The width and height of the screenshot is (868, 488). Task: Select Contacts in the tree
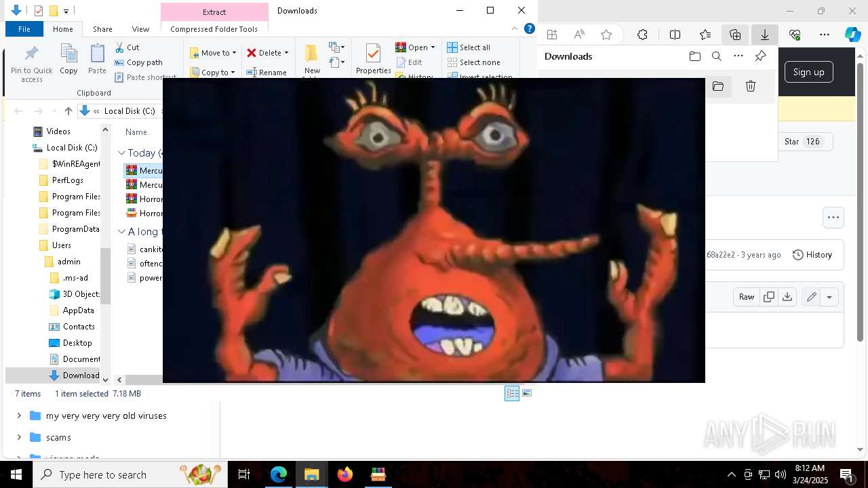pyautogui.click(x=79, y=327)
